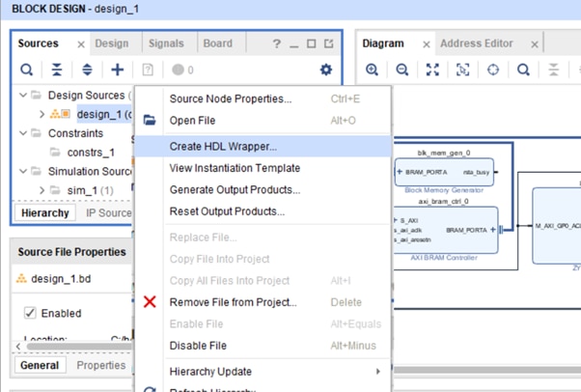Switch to the Board tab
Image resolution: width=581 pixels, height=392 pixels.
click(x=217, y=43)
